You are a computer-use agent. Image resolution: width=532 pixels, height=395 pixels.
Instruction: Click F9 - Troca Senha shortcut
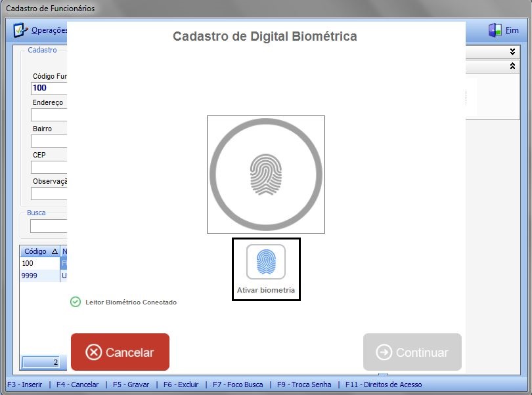304,385
